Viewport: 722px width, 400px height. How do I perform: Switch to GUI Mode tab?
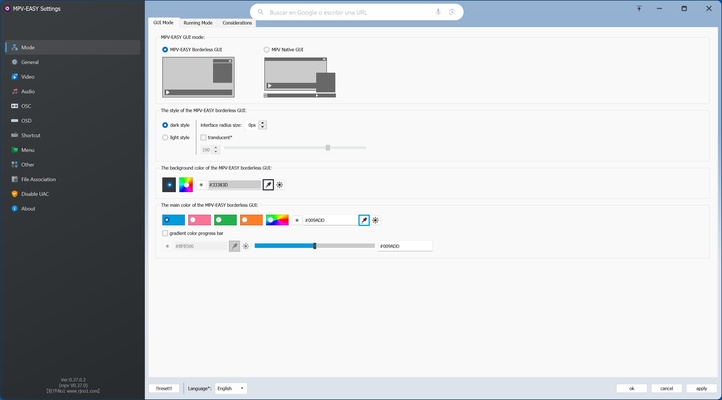coord(163,23)
